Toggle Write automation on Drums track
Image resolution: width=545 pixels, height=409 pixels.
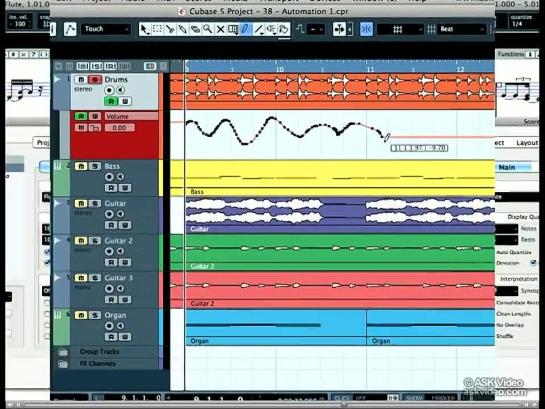pyautogui.click(x=125, y=101)
